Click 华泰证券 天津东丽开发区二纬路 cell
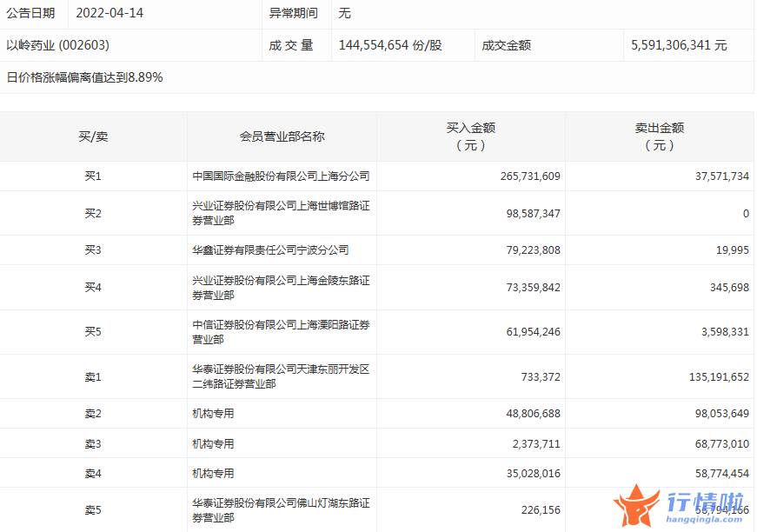 (281, 377)
